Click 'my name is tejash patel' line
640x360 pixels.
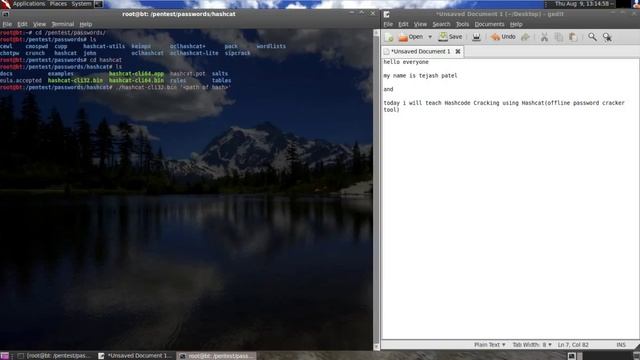pyautogui.click(x=420, y=76)
